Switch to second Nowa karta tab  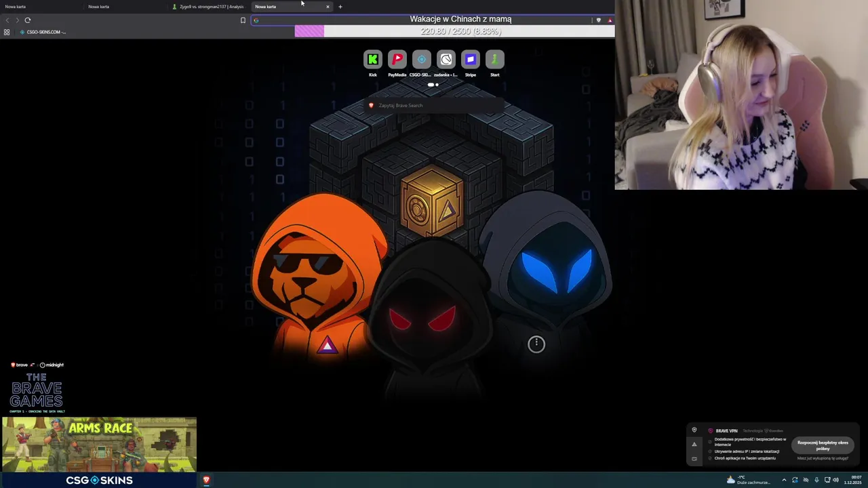pyautogui.click(x=124, y=7)
